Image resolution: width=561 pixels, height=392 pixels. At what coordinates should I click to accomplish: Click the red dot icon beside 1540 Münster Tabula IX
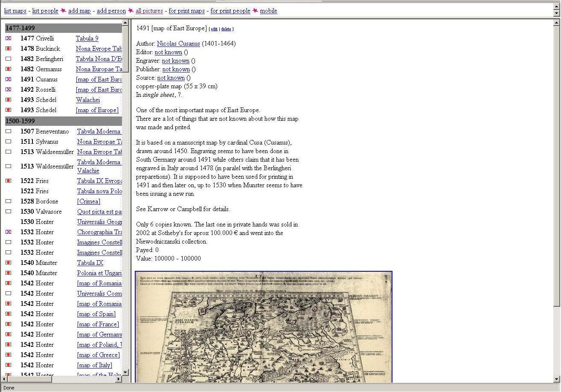[x=8, y=263]
